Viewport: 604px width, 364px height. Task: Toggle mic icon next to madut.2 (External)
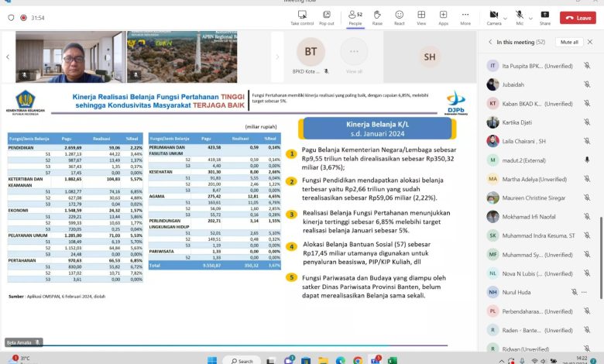coord(587,160)
